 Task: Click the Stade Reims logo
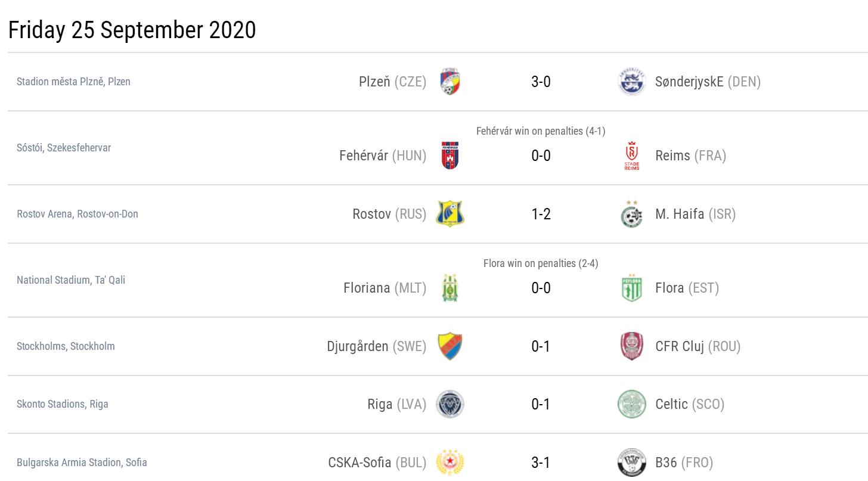[631, 156]
